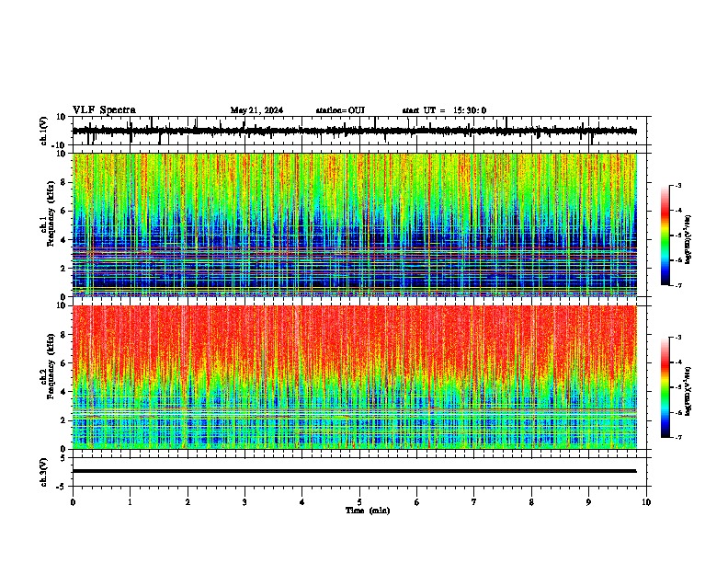Click the ch.2 spectrogram color bar

click(665, 387)
